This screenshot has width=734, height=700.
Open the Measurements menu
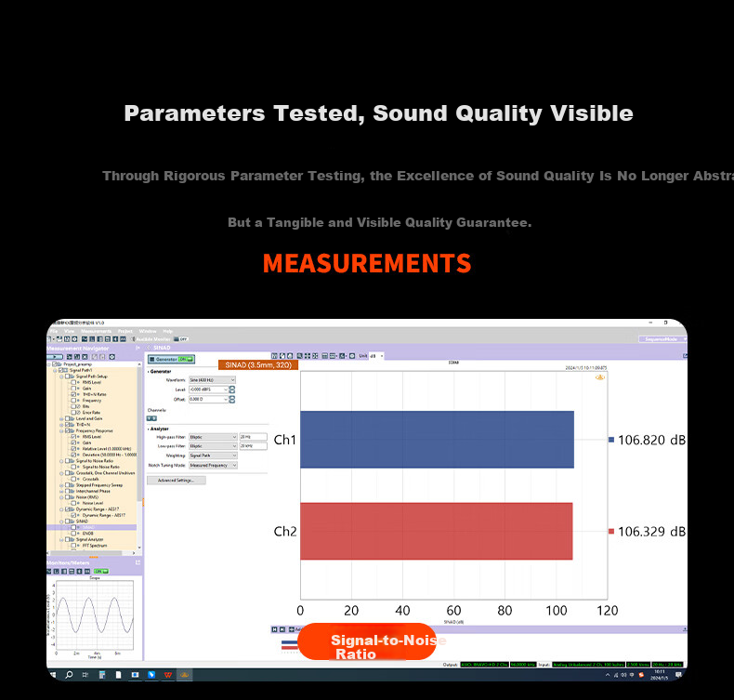coord(96,331)
